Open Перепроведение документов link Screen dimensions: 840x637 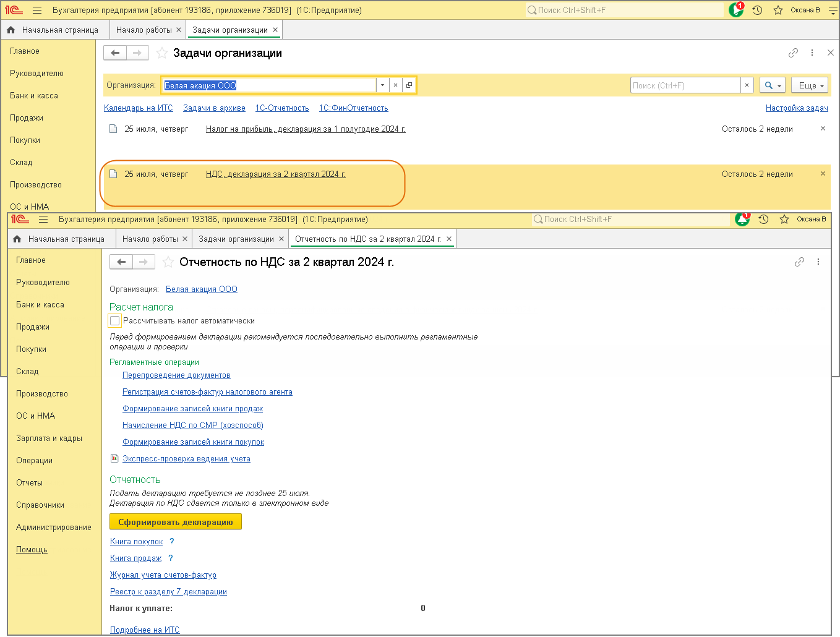[176, 375]
